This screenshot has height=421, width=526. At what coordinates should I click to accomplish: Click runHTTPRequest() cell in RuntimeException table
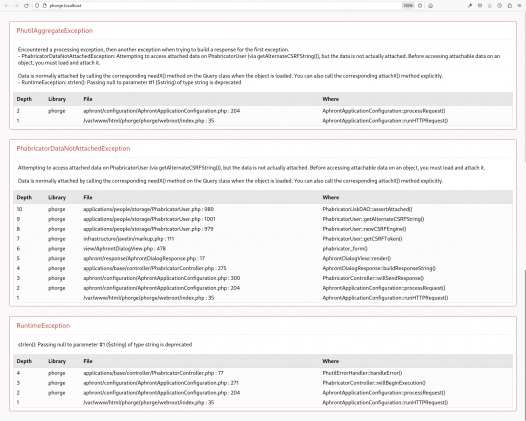[x=385, y=402]
